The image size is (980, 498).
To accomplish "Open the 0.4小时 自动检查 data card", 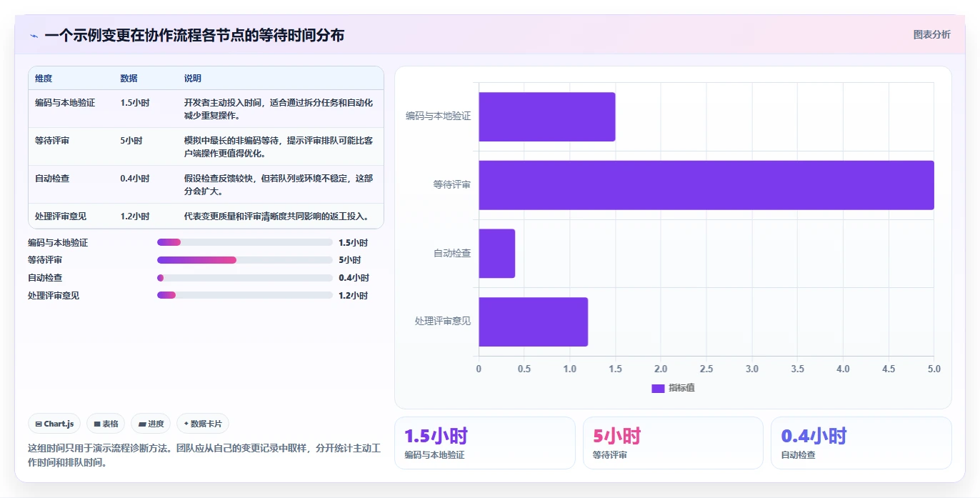I will 861,443.
